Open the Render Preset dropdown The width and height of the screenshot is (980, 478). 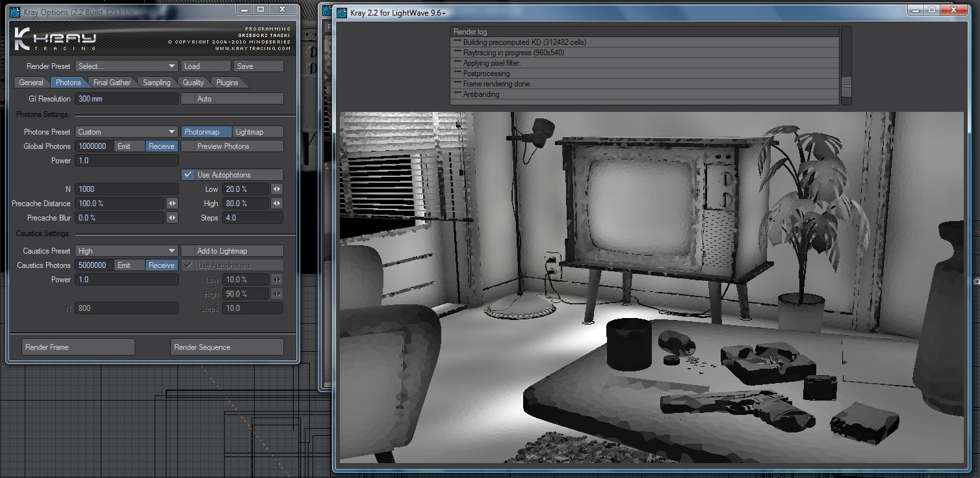[x=127, y=66]
